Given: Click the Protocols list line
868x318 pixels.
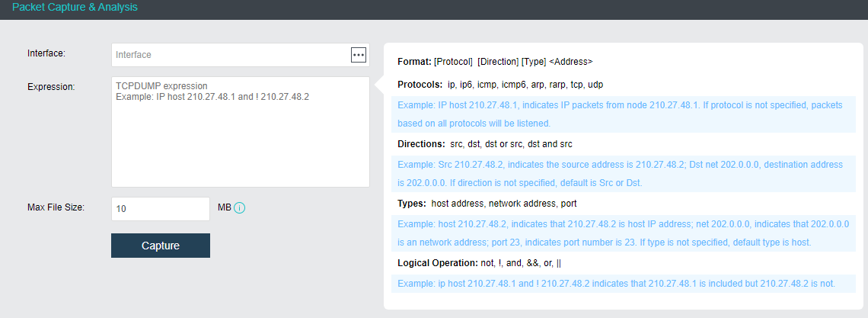Looking at the screenshot, I should [500, 84].
